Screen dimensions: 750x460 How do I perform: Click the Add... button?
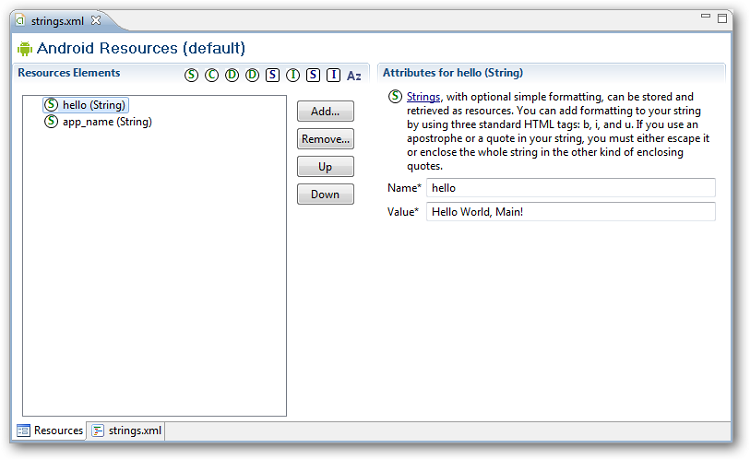[325, 111]
